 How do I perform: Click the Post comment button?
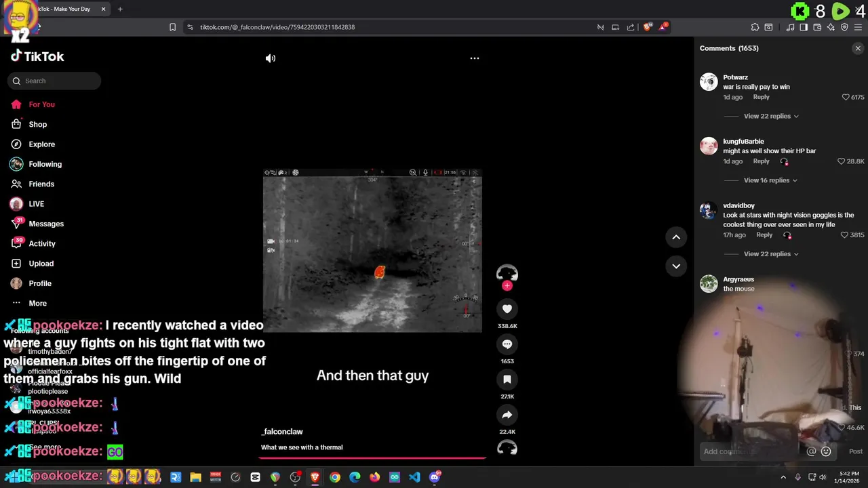pyautogui.click(x=856, y=451)
